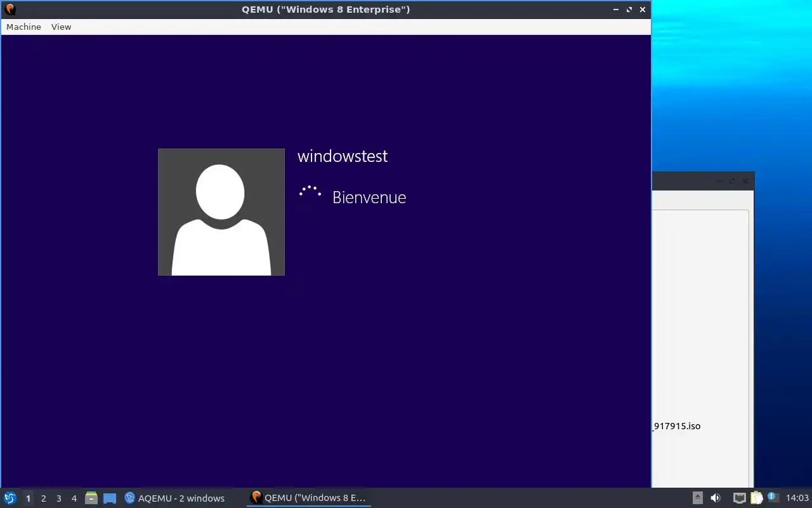This screenshot has height=508, width=812.
Task: Maximize the QEMU window
Action: (x=629, y=10)
